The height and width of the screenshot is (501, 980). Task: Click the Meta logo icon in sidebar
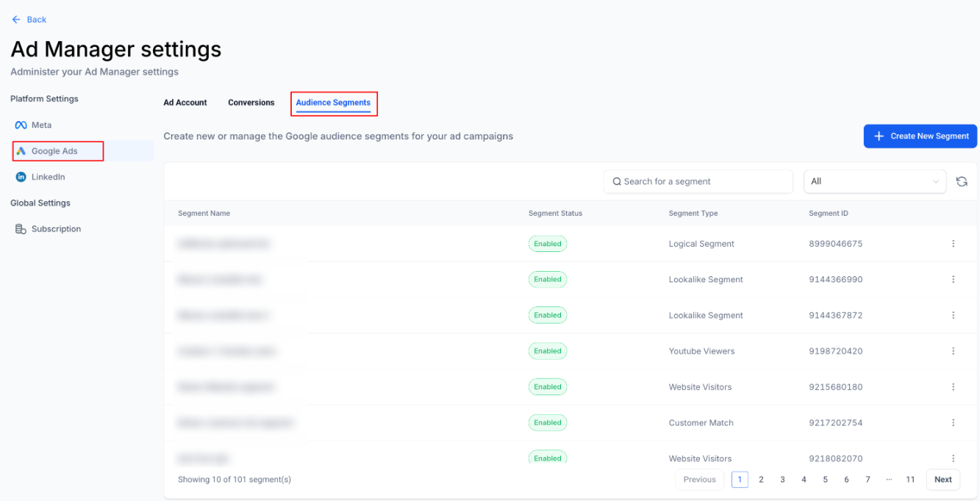click(21, 126)
